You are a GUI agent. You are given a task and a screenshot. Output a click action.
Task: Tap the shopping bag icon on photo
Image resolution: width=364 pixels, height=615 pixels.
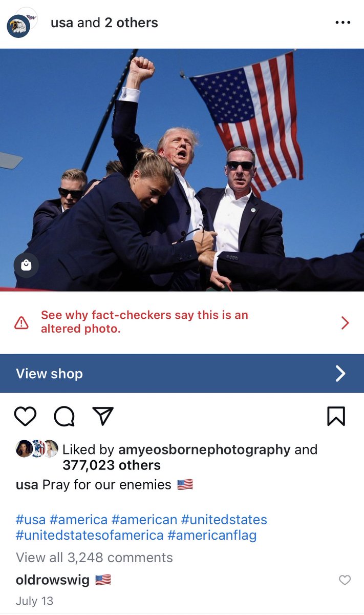[26, 265]
